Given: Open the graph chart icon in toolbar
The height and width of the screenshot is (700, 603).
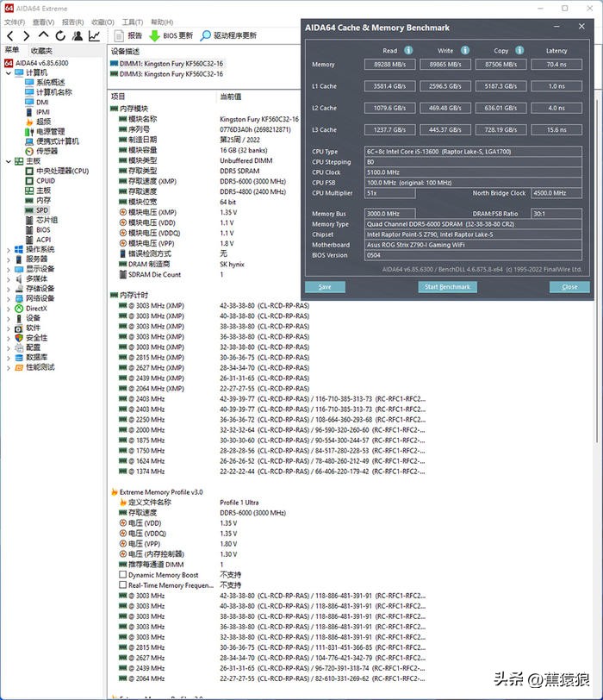Looking at the screenshot, I should point(94,35).
